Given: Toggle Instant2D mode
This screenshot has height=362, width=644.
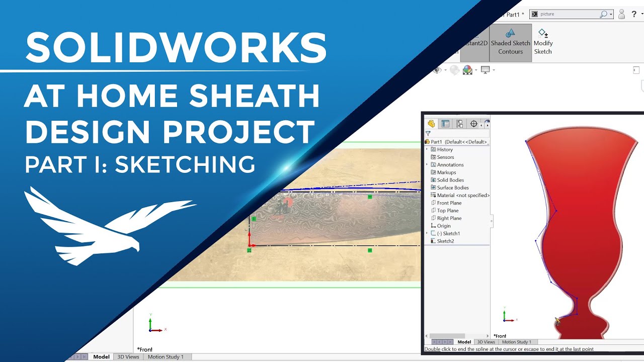Looking at the screenshot, I should coord(474,43).
